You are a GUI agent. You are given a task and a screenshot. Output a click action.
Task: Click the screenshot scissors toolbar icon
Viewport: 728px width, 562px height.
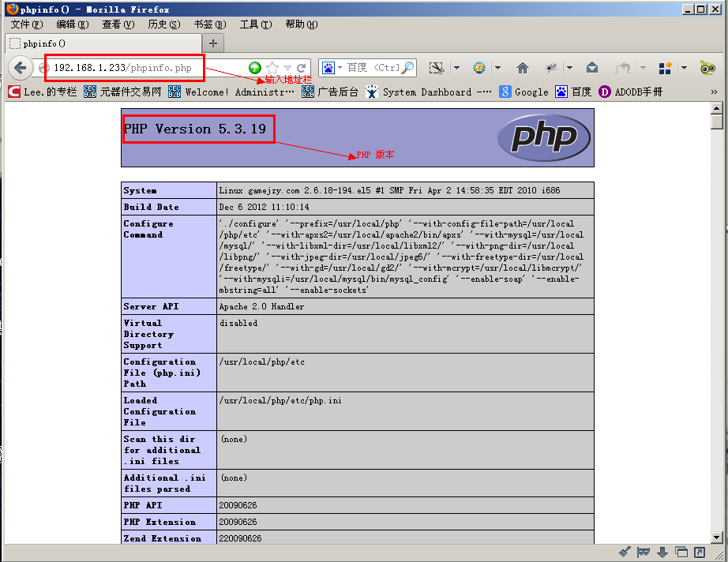437,68
